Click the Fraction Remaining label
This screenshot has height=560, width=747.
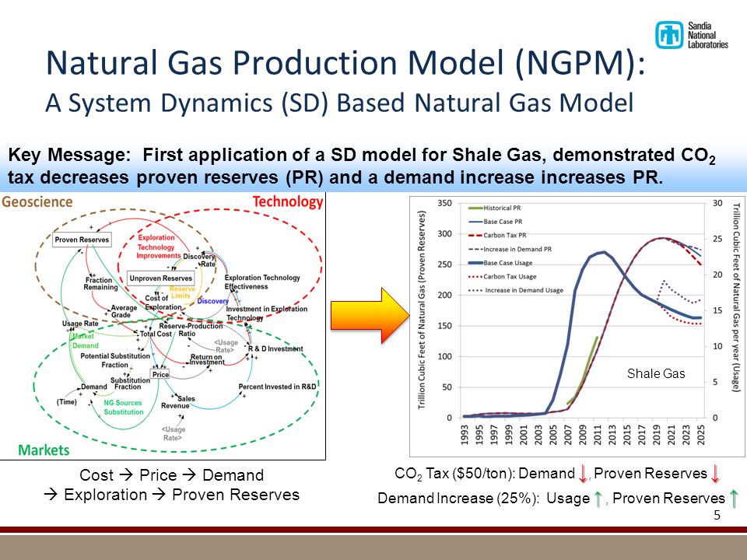point(100,283)
